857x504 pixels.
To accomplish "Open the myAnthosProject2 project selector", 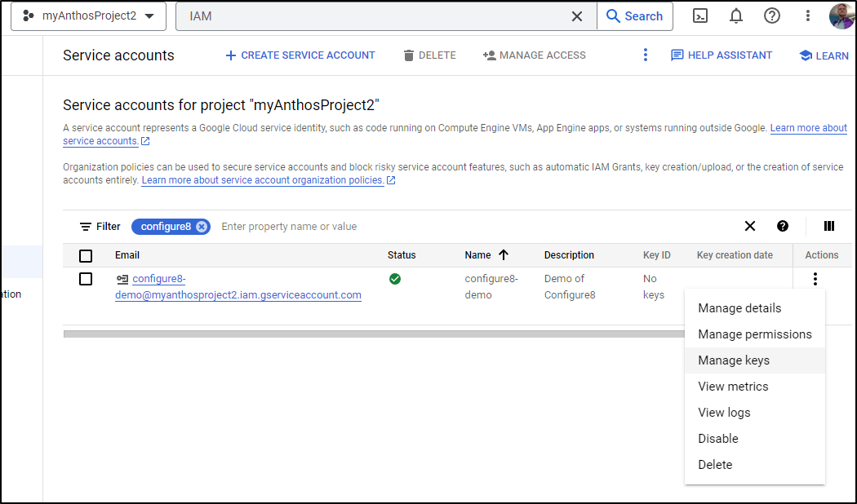I will tap(88, 15).
